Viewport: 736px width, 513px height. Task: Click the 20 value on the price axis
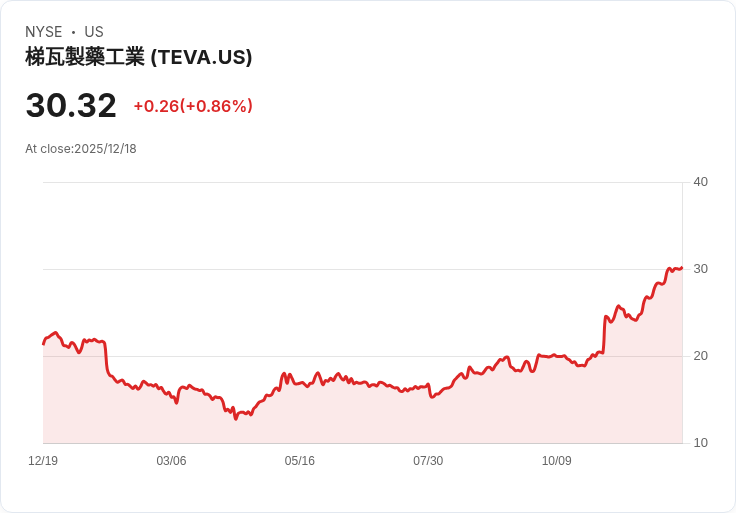tap(700, 356)
